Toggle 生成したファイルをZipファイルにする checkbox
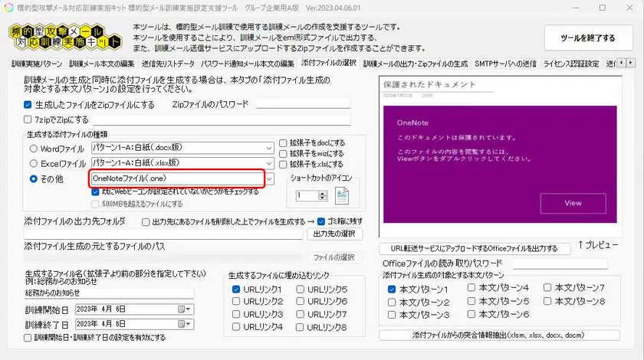Image resolution: width=644 pixels, height=360 pixels. pos(28,105)
